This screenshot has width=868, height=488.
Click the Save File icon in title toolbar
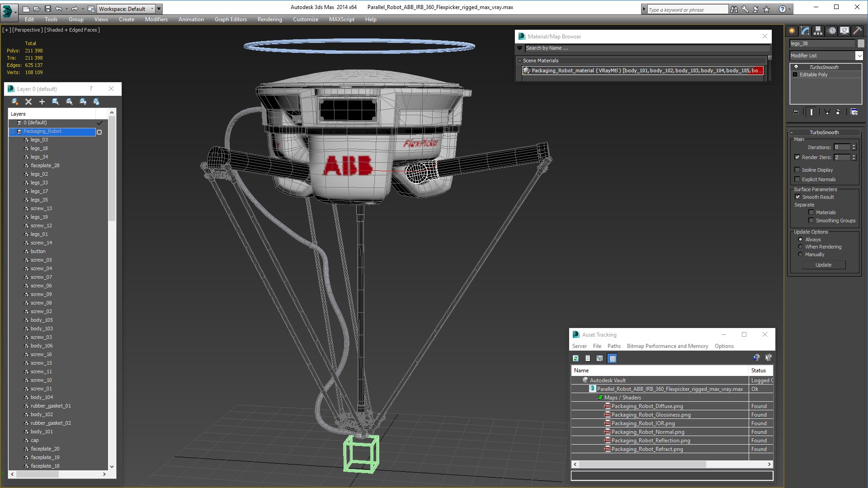pos(48,9)
